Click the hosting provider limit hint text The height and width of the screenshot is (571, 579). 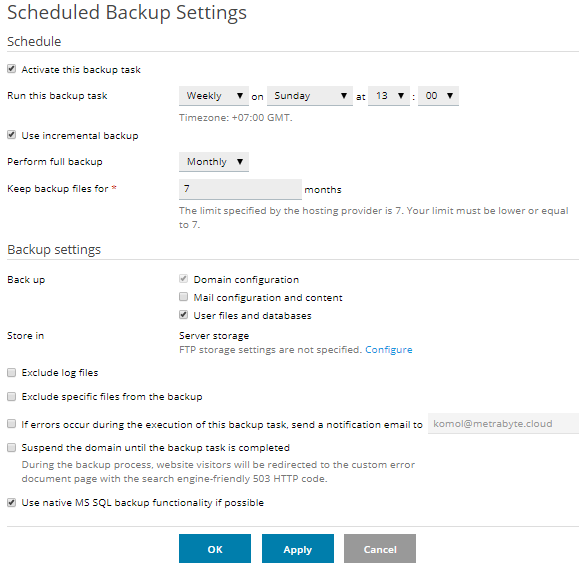pos(373,218)
